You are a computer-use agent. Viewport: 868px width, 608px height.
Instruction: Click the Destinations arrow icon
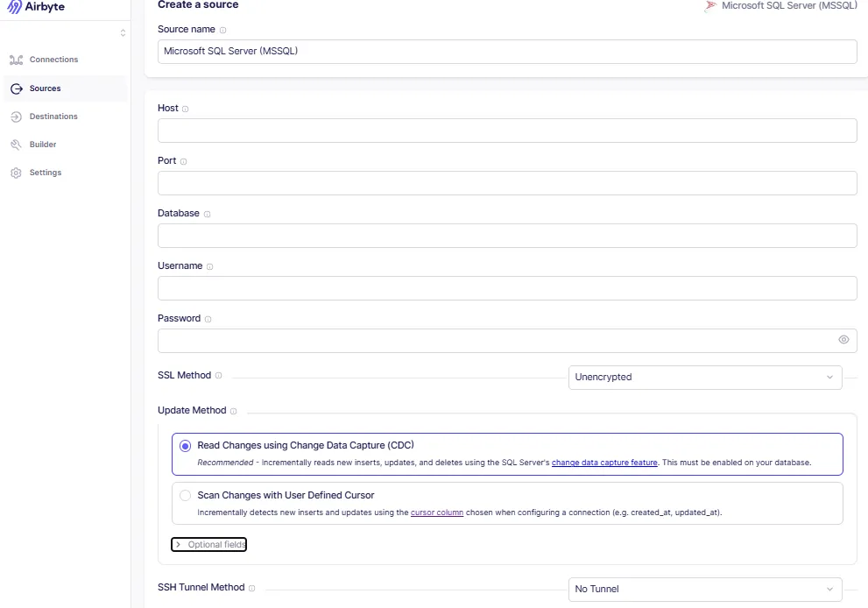(x=16, y=117)
